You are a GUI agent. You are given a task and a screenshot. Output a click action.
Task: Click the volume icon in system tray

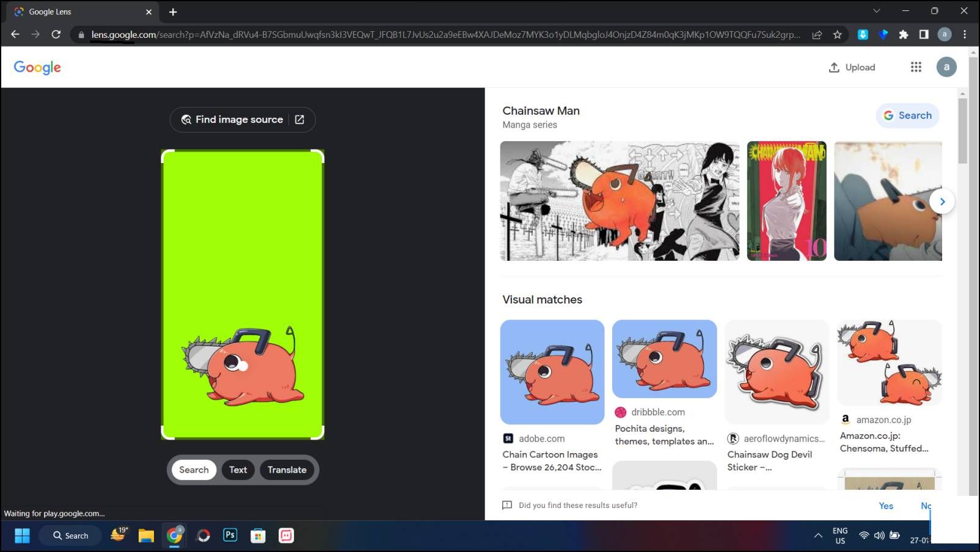tap(879, 536)
